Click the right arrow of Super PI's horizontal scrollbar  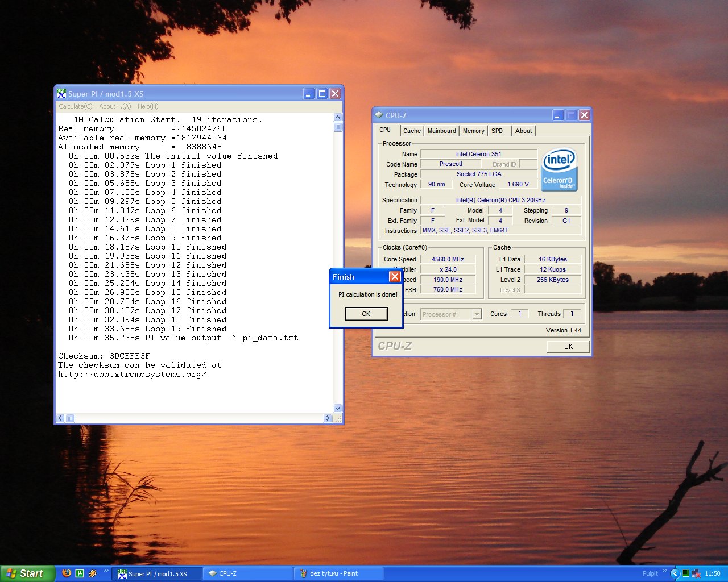point(328,418)
